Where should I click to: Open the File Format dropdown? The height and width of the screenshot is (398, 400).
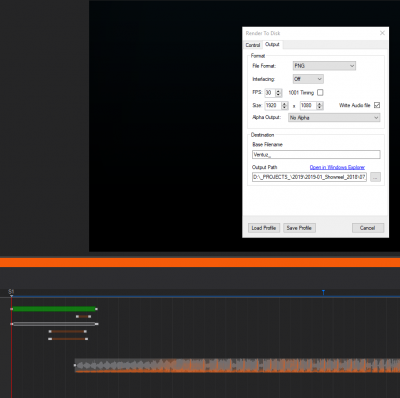pos(324,66)
